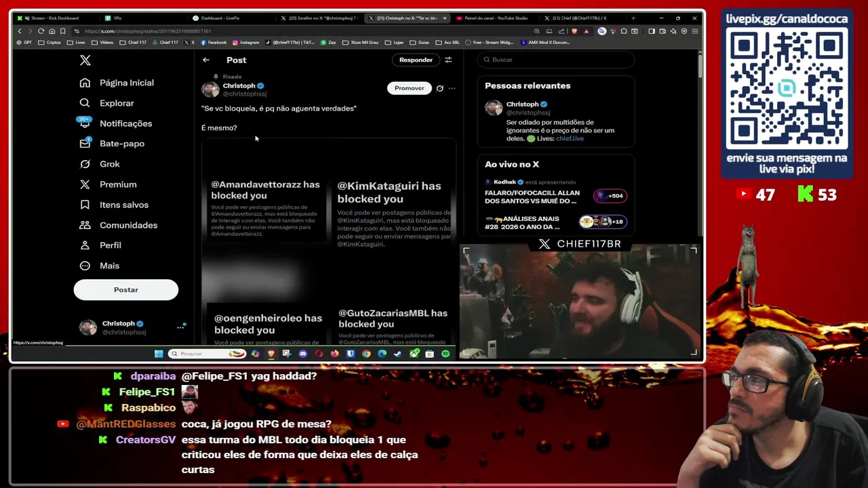Open account switcher dots beside Christoph
This screenshot has width=868, height=488.
pyautogui.click(x=180, y=327)
